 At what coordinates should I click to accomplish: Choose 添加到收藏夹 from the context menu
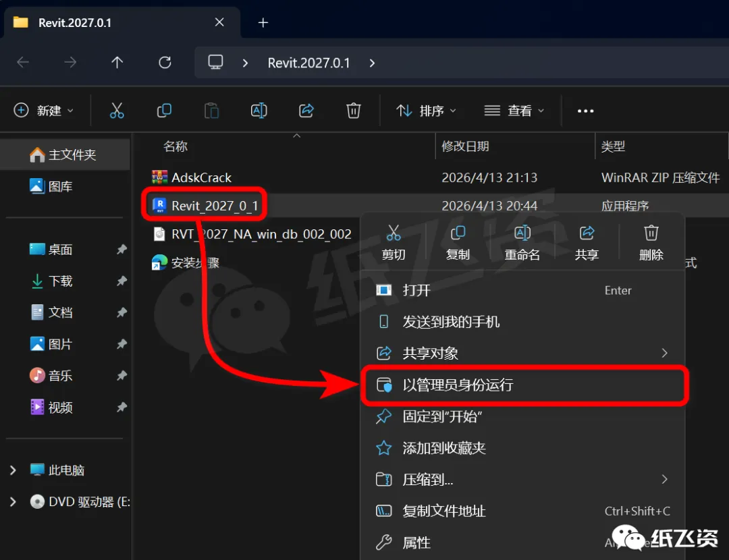tap(522, 448)
